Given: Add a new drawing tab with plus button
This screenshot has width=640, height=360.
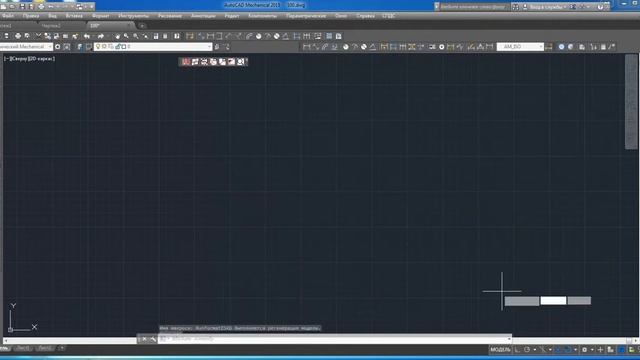Looking at the screenshot, I should point(142,26).
